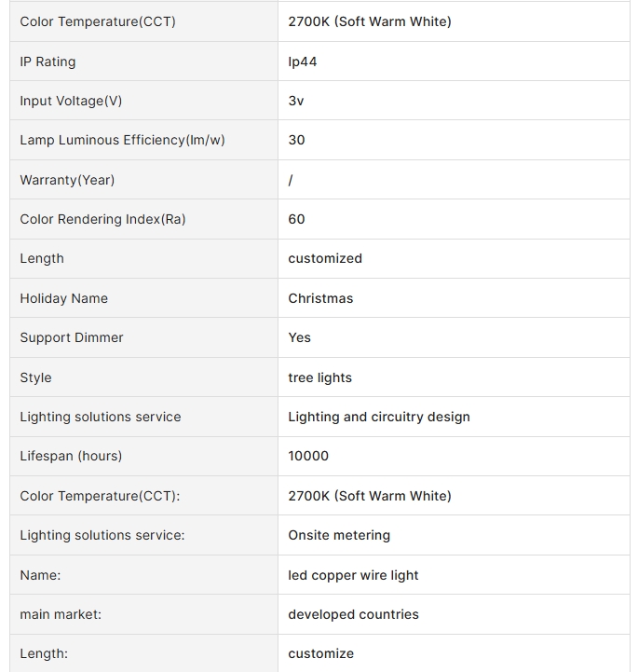Click the "Holiday Name" label
Image resolution: width=638 pixels, height=672 pixels.
(x=63, y=298)
